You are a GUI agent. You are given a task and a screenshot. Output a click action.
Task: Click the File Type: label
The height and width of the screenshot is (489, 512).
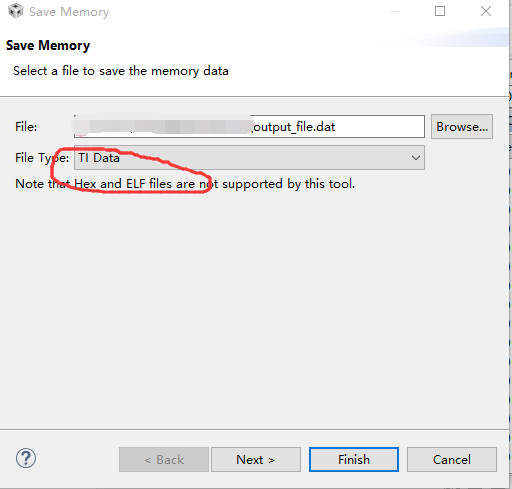(x=42, y=158)
